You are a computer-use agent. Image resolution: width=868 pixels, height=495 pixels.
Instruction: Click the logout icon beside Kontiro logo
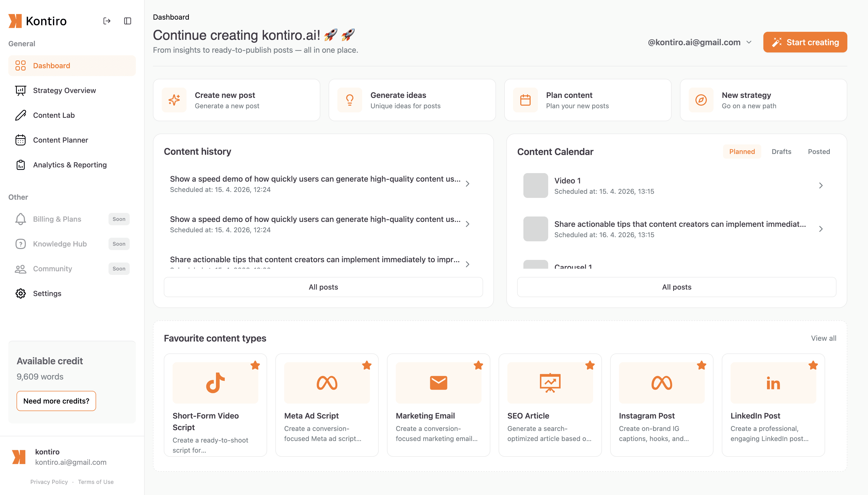point(107,21)
